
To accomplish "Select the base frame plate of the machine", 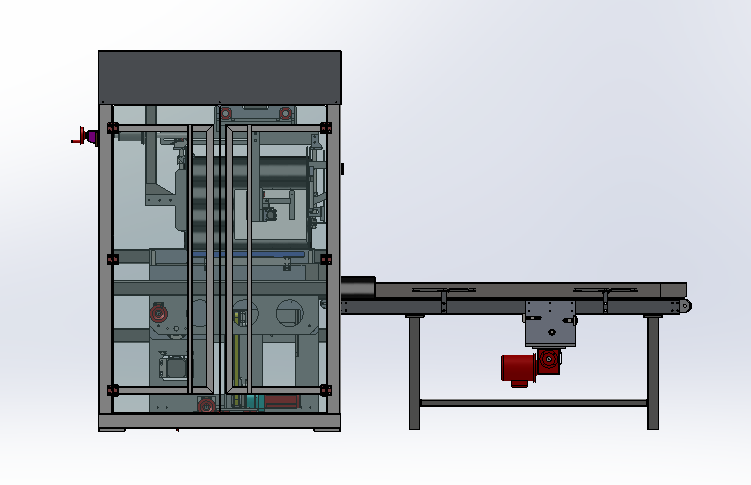I will click(x=219, y=422).
